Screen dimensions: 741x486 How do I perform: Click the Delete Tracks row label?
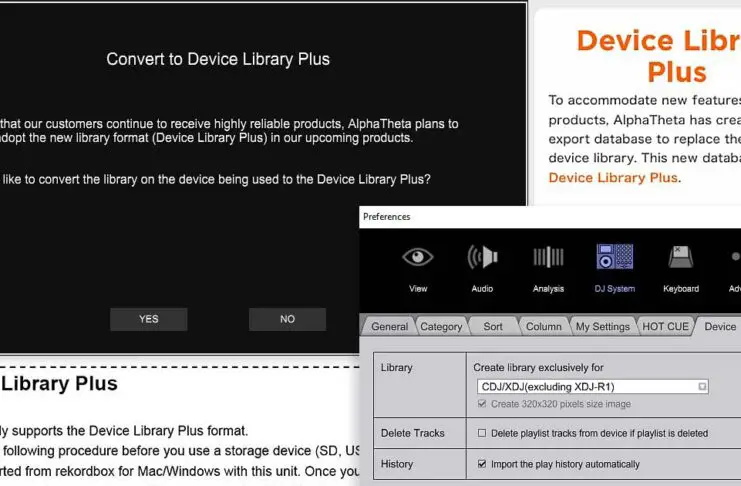coord(413,433)
